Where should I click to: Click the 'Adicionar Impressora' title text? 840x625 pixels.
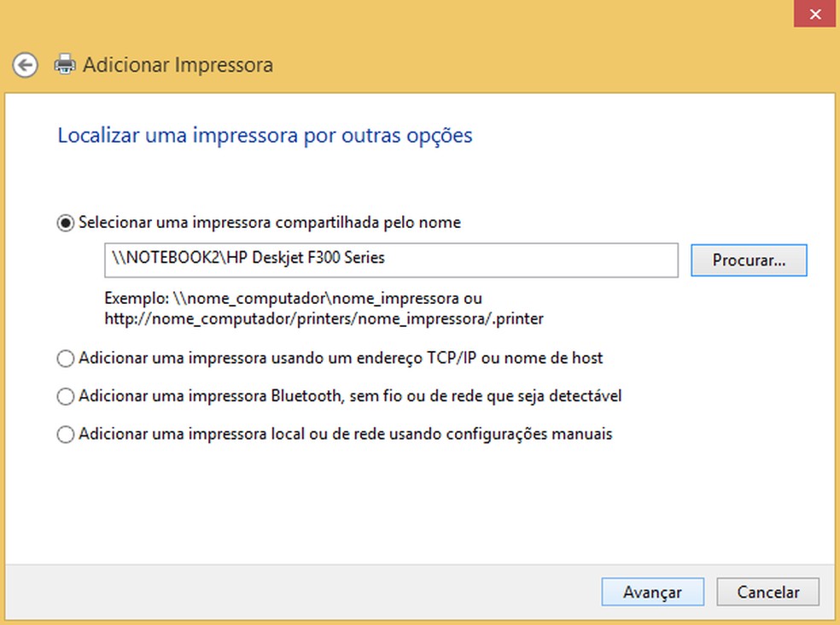tap(178, 65)
